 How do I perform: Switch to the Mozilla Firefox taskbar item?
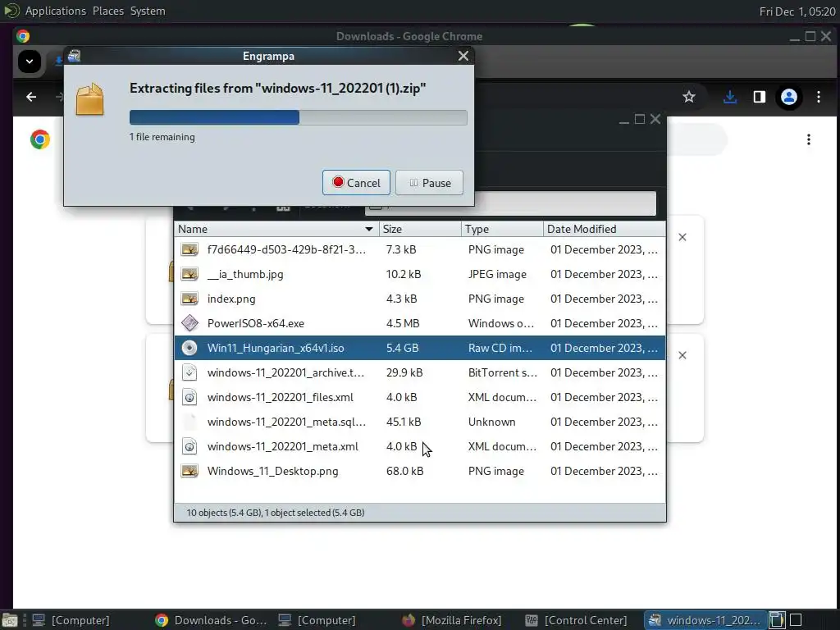[452, 620]
